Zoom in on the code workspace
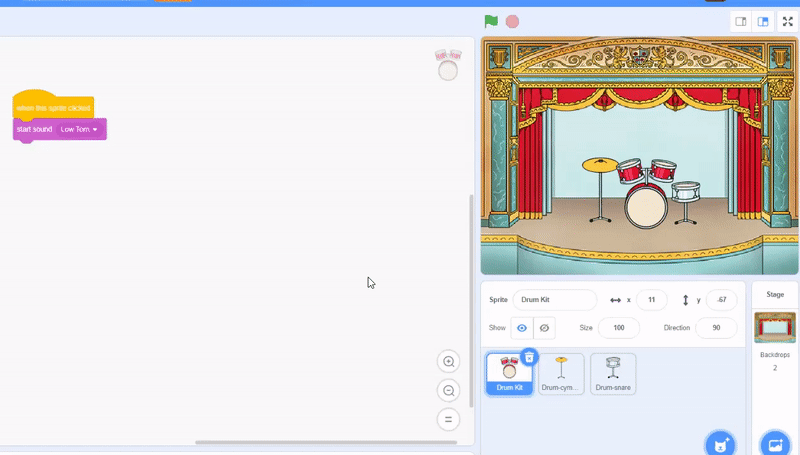The height and width of the screenshot is (455, 800). click(448, 362)
